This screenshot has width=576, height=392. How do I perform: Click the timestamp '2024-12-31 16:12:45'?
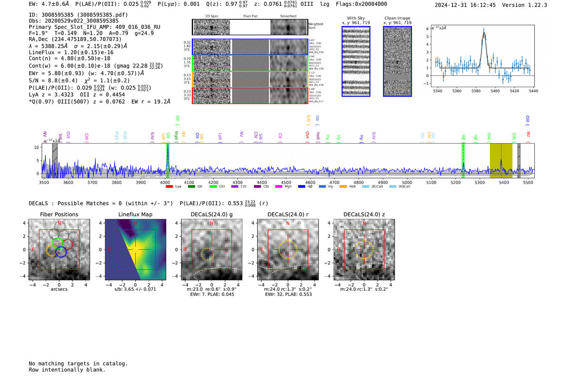point(465,5)
